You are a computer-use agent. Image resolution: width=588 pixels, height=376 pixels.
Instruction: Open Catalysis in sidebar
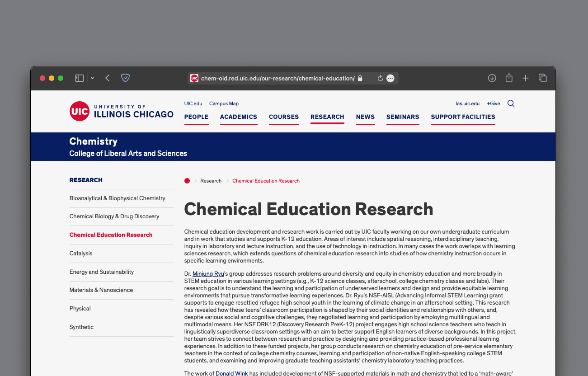coord(81,254)
